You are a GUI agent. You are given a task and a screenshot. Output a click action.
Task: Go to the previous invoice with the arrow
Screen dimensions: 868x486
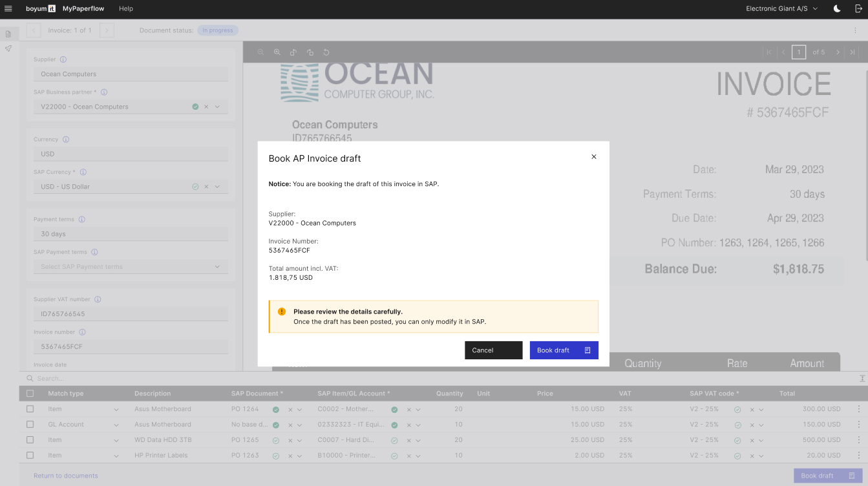pos(34,30)
